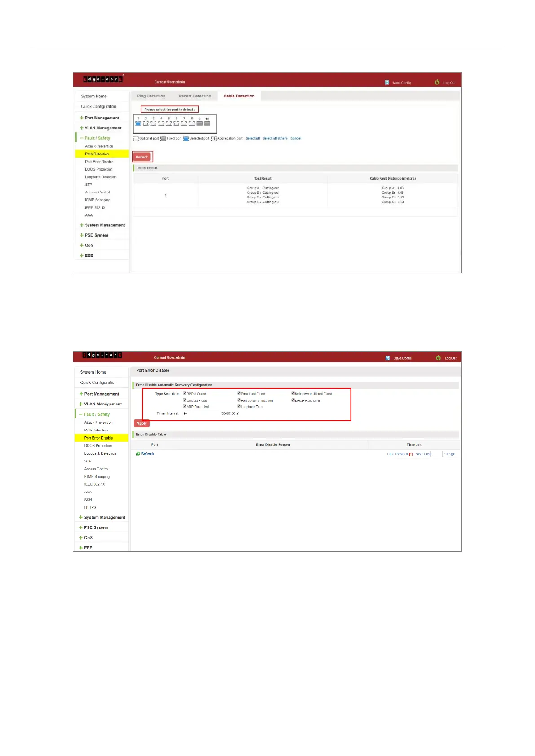Click gray fixed port 10 icon
Image resolution: width=535 pixels, height=756 pixels.
[x=207, y=123]
